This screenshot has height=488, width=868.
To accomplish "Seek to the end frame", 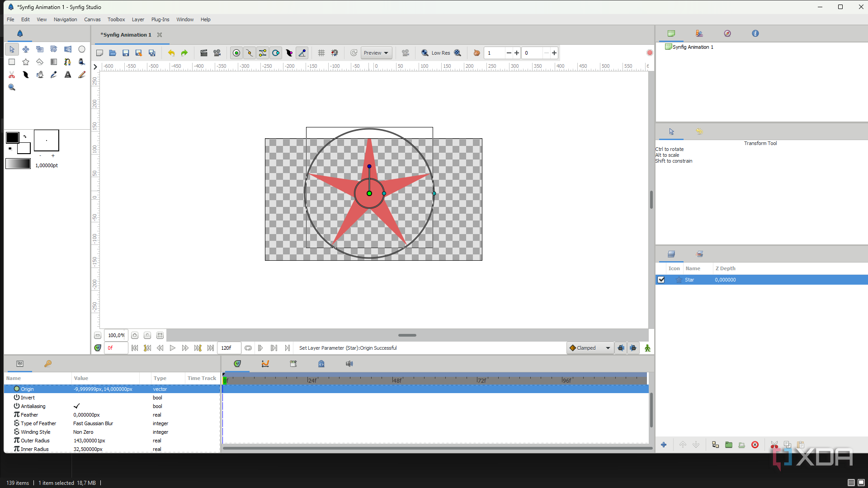I will (211, 348).
